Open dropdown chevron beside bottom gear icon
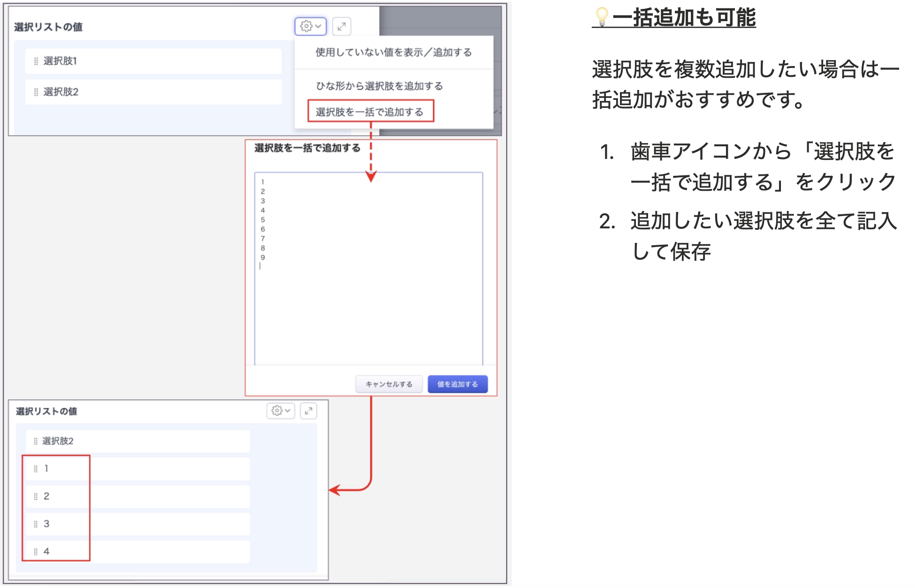 point(288,411)
